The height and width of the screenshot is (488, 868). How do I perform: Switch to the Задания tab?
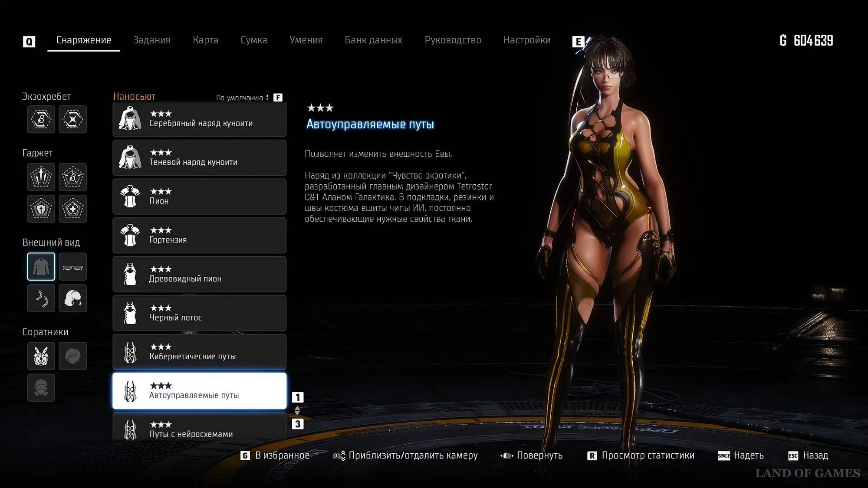[152, 40]
